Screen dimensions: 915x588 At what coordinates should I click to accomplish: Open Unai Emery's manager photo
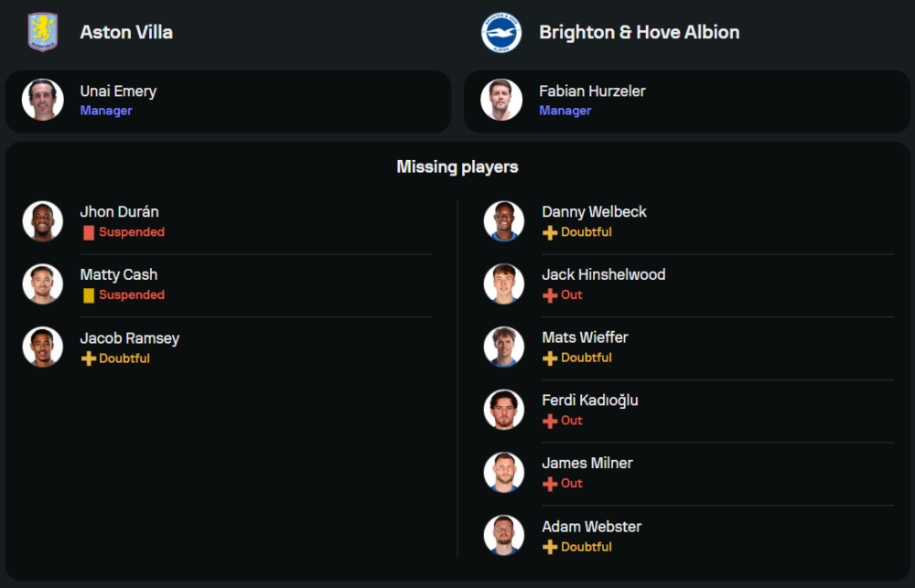(43, 100)
